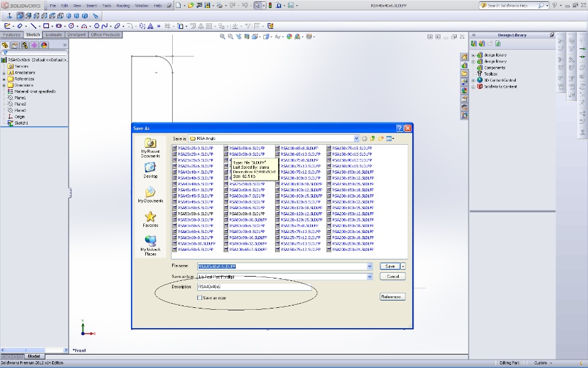Switch to the Features tab

pos(12,34)
